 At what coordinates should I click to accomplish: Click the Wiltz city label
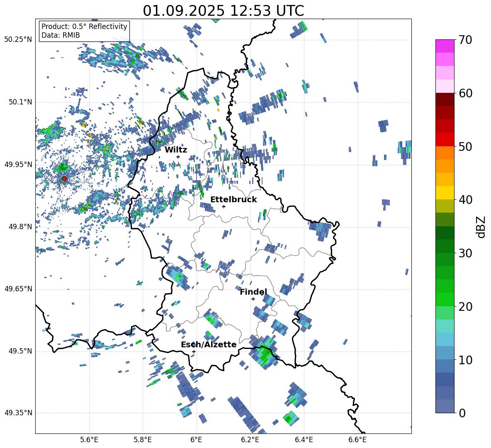click(x=176, y=150)
